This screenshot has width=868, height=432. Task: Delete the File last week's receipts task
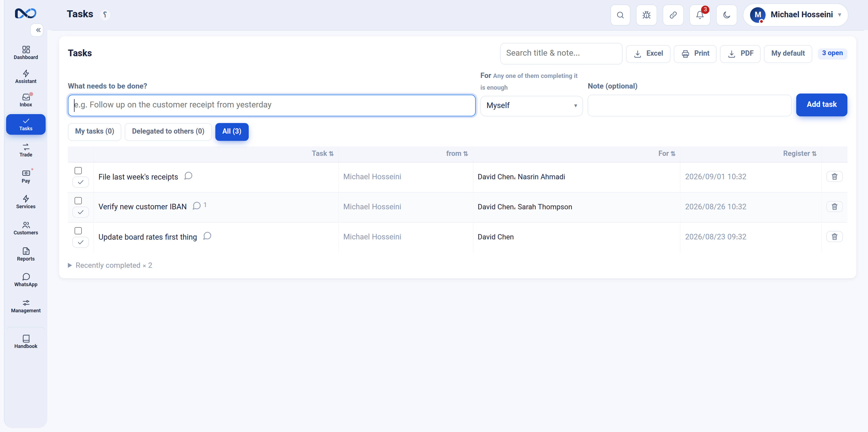pos(834,176)
